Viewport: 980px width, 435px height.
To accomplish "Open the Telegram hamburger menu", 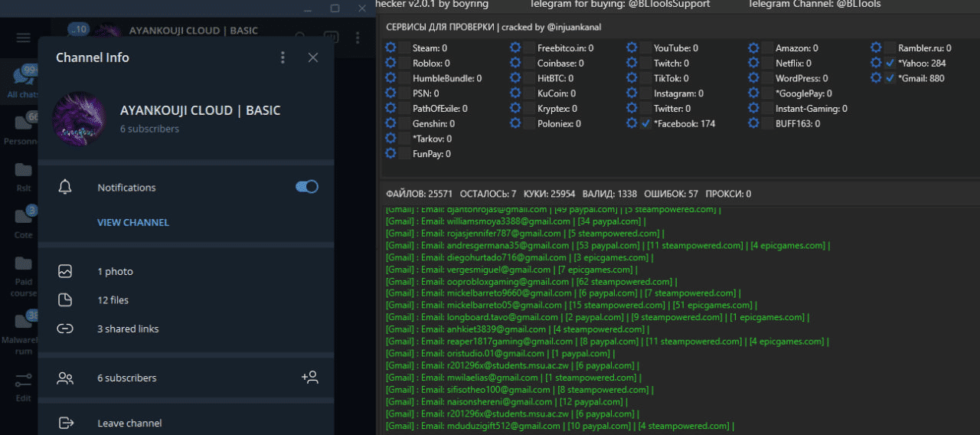I will [23, 38].
